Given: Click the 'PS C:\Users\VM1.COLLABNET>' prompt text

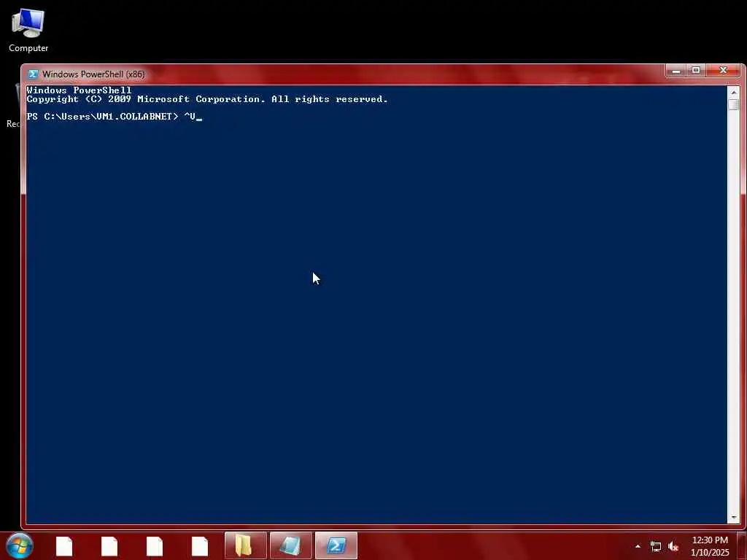Looking at the screenshot, I should pyautogui.click(x=102, y=116).
